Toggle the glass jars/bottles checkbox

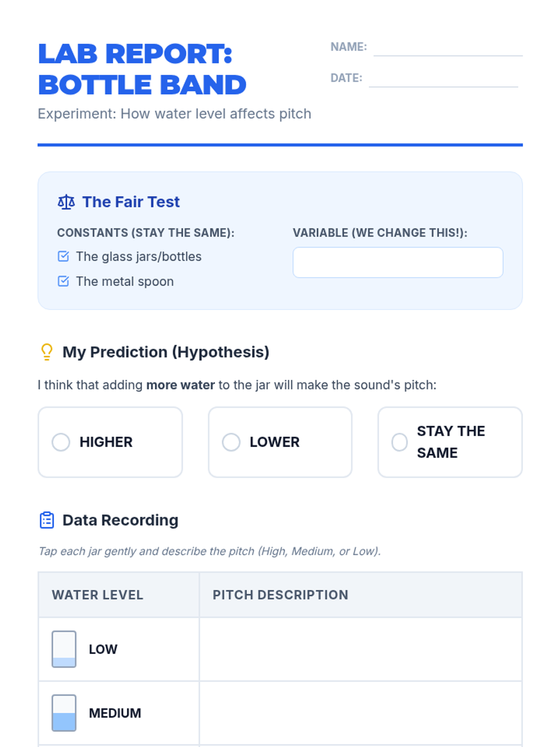point(63,256)
